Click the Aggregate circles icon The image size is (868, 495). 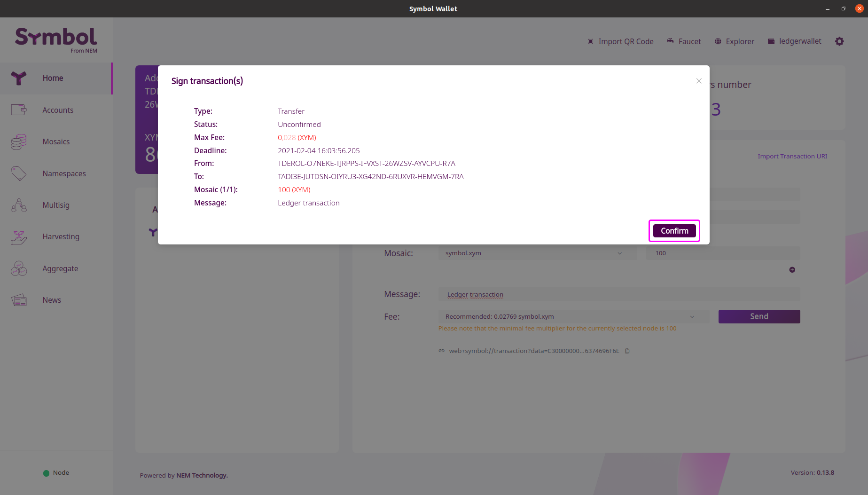pyautogui.click(x=19, y=268)
